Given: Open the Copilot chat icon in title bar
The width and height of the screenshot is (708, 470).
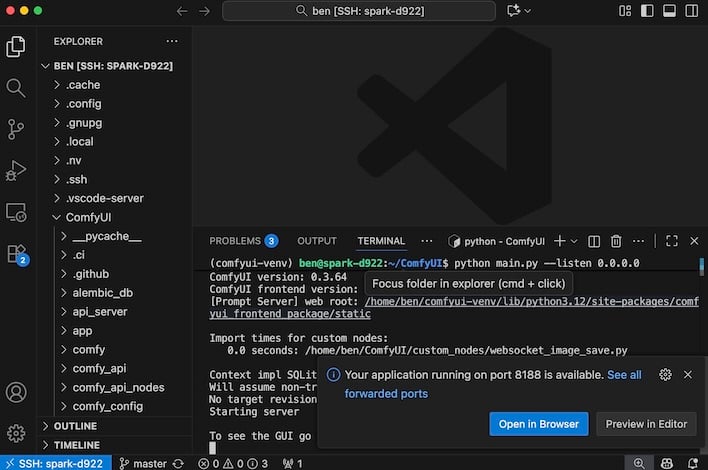Looking at the screenshot, I should click(x=513, y=10).
